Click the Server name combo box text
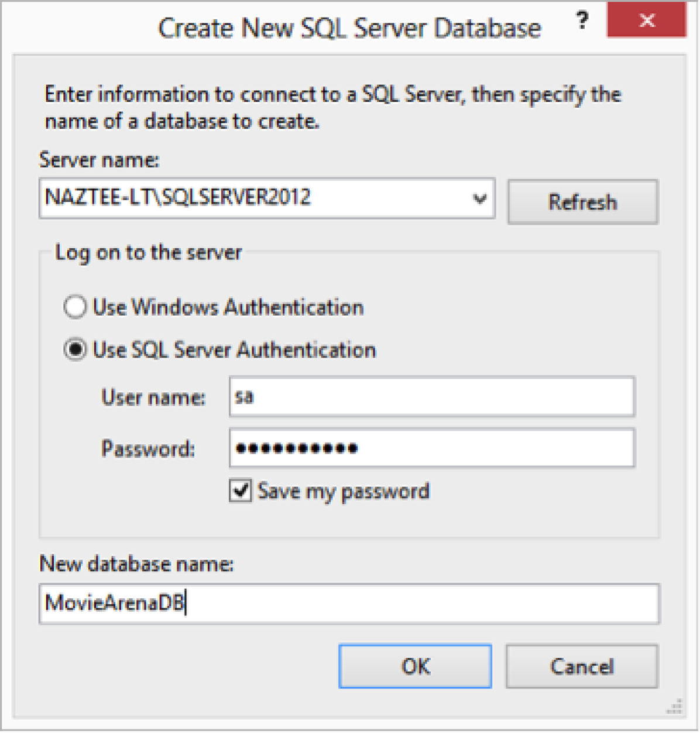This screenshot has height=733, width=700. click(x=178, y=197)
